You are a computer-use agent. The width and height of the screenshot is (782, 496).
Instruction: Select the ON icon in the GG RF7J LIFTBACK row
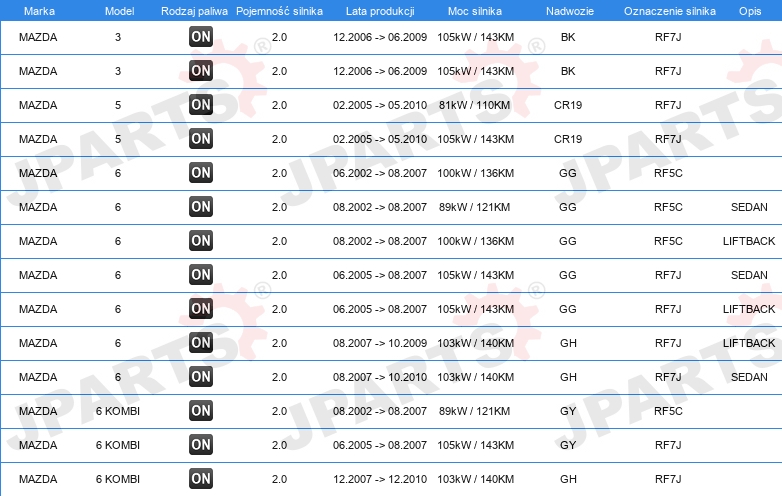201,309
